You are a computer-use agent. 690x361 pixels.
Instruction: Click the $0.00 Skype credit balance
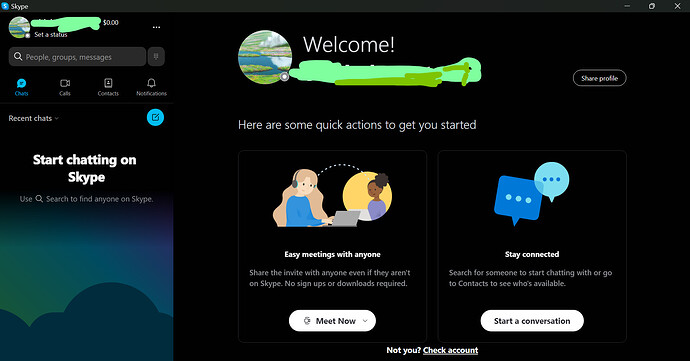[110, 22]
